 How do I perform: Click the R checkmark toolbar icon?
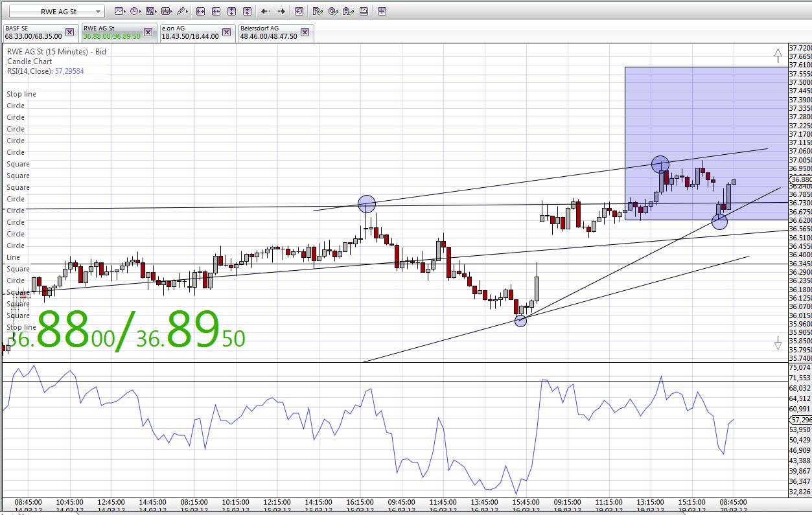point(317,11)
